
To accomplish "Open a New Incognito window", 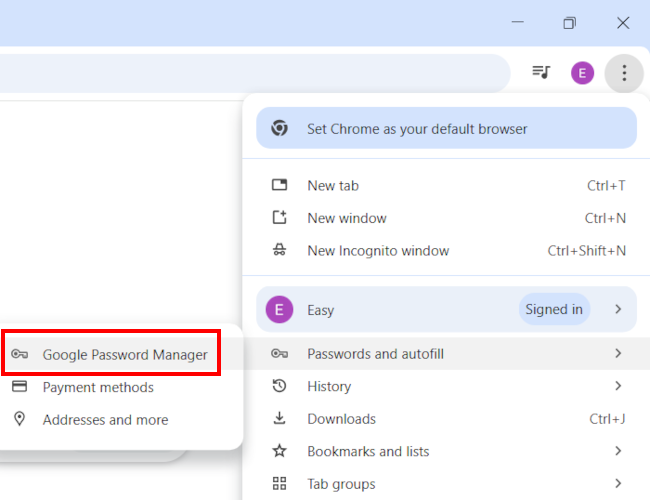I will (446, 250).
